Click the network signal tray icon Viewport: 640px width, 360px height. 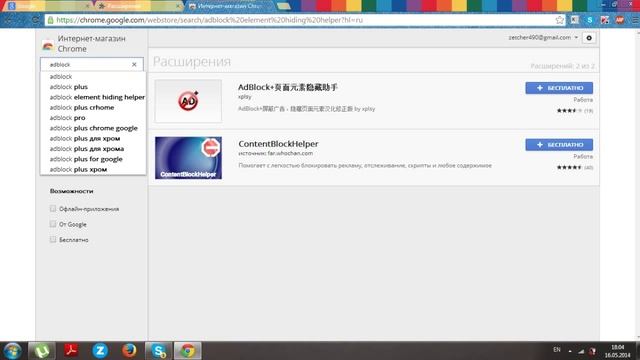pos(581,351)
